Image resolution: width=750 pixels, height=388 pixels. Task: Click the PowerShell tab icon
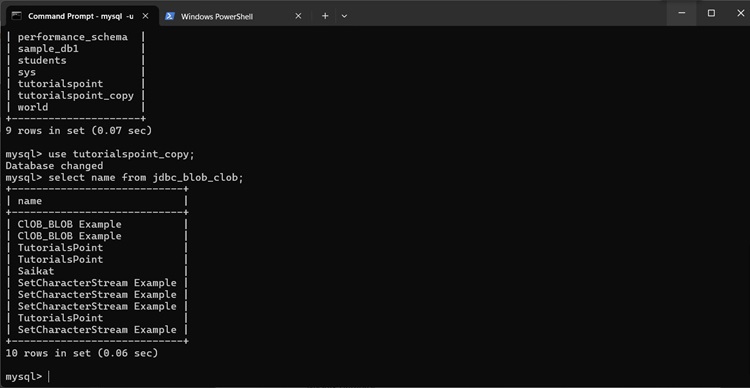click(169, 16)
